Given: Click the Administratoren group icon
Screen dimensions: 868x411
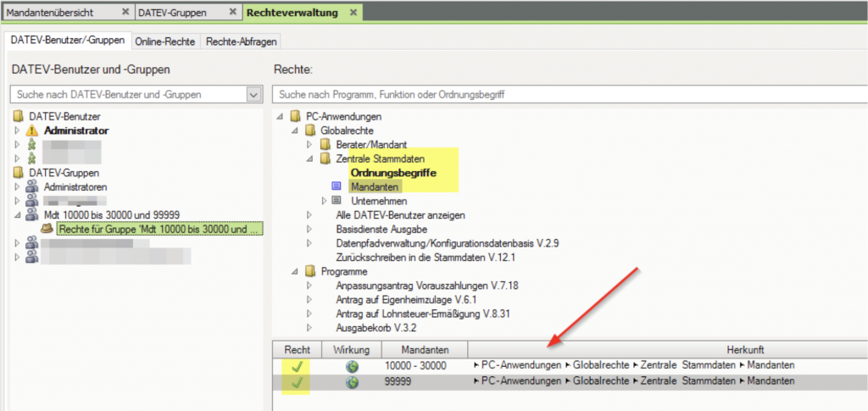Looking at the screenshot, I should click(x=32, y=186).
